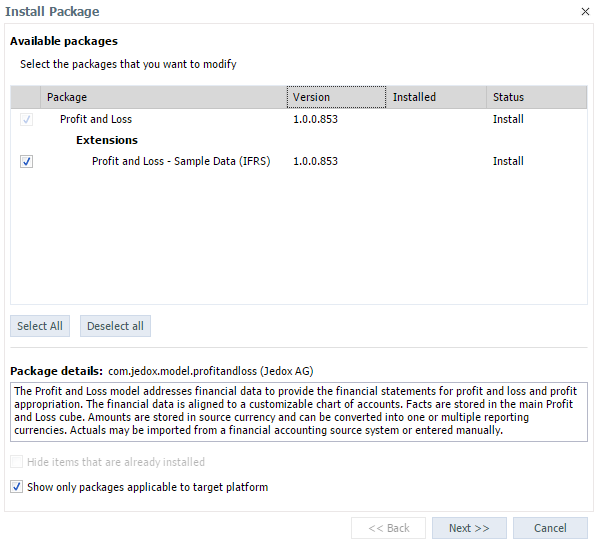Click the Select All button

tap(40, 326)
